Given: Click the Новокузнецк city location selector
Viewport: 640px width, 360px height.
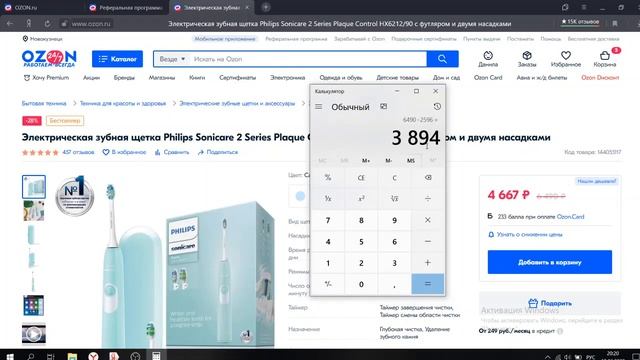Looking at the screenshot, I should point(42,39).
